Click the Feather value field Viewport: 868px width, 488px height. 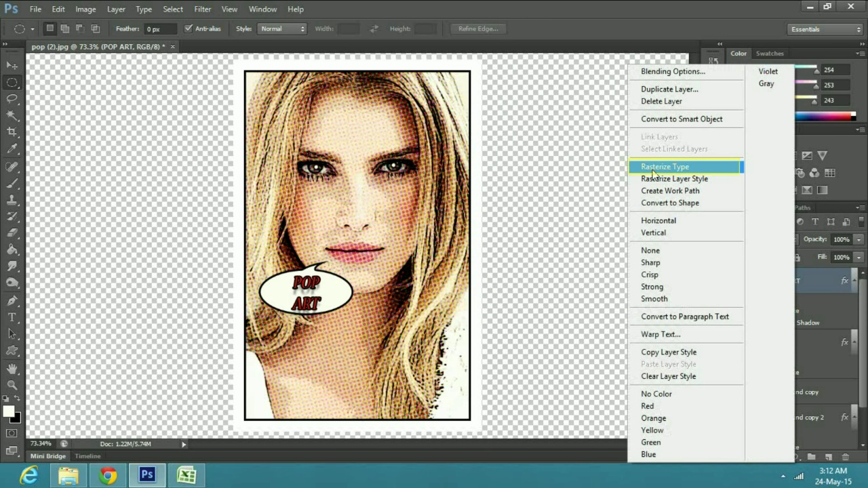[x=161, y=29]
